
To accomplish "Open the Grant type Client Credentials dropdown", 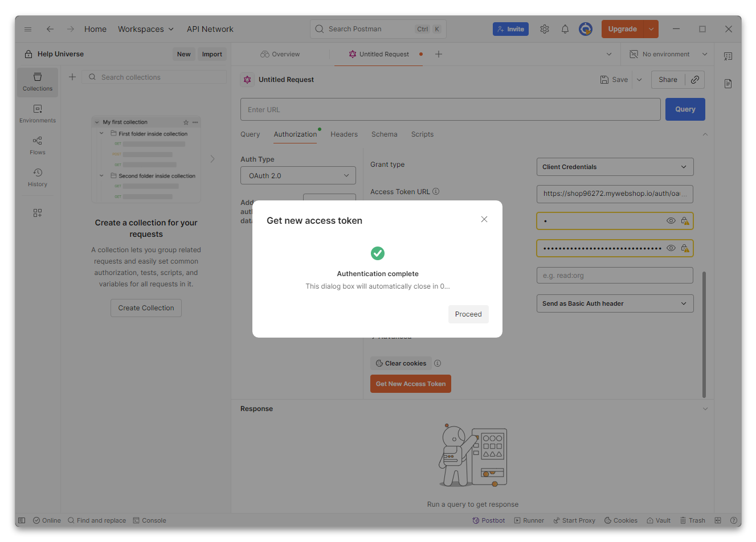I will tap(615, 167).
